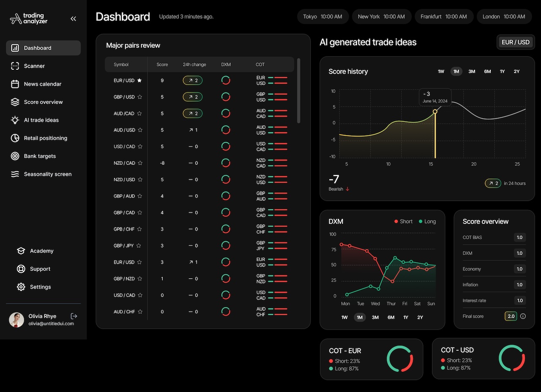Switch Score history to the 6M range
The width and height of the screenshot is (541, 392).
[487, 71]
